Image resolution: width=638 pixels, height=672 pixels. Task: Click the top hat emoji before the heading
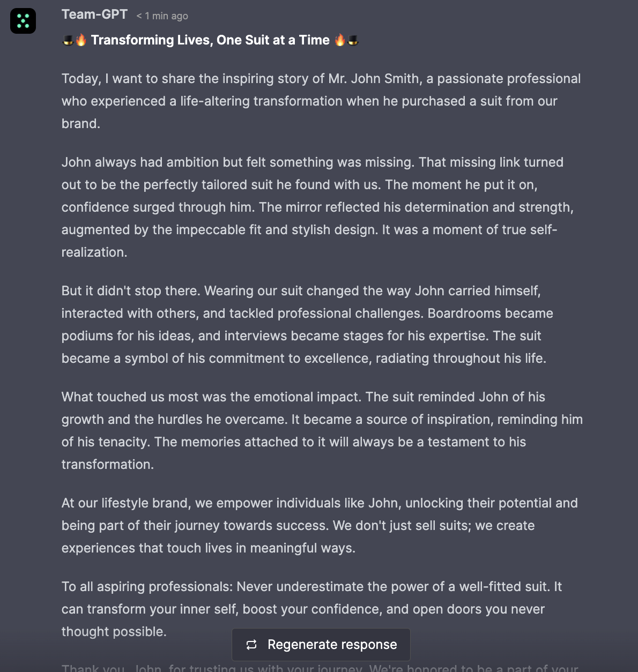point(68,40)
